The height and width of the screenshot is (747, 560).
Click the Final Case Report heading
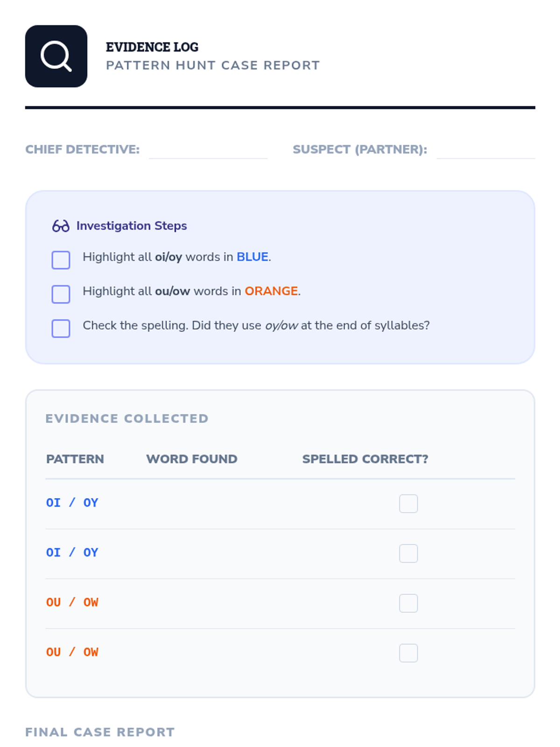coord(100,732)
